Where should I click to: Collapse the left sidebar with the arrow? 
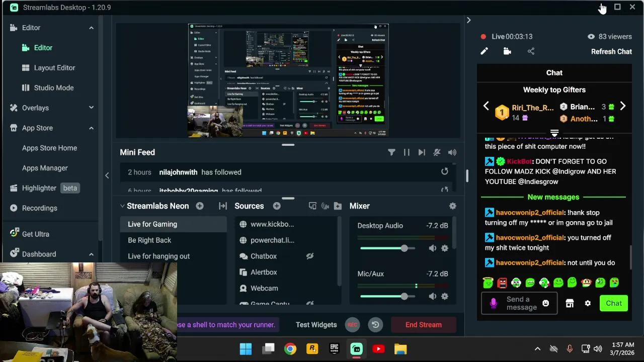[107, 175]
